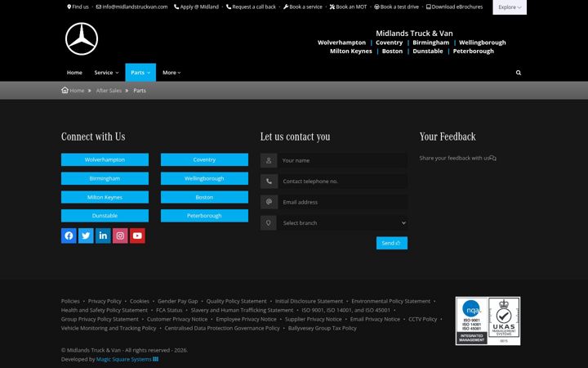Click Wolverhampton in header locations
Image resolution: width=588 pixels, height=368 pixels.
341,43
